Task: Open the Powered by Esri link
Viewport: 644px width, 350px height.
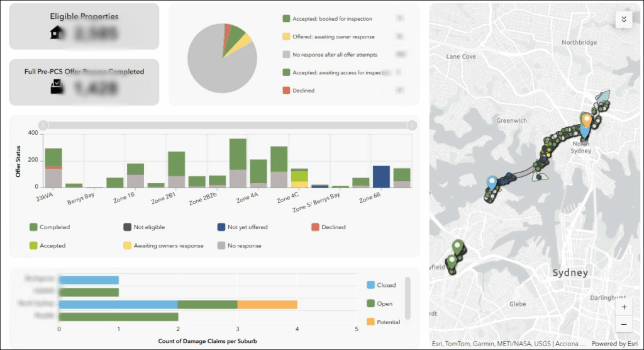Action: click(614, 344)
